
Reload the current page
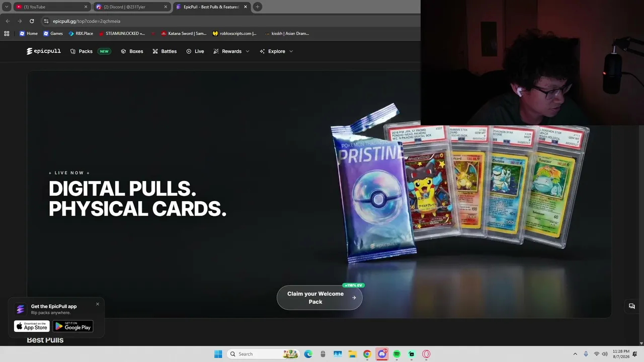pos(32,21)
